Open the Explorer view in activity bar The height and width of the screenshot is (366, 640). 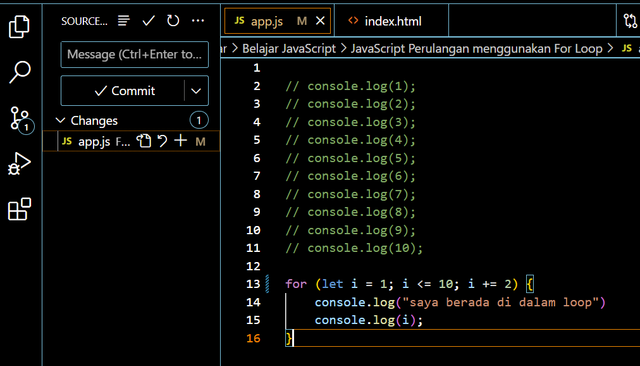coord(19,27)
